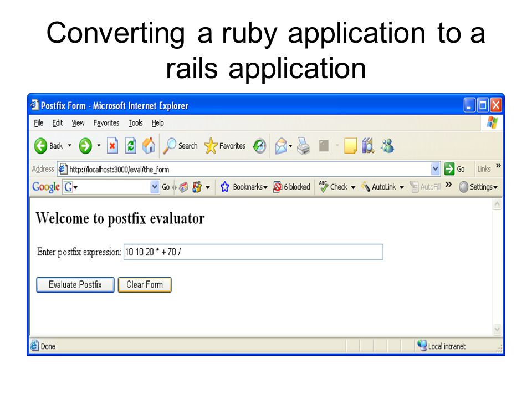The height and width of the screenshot is (399, 532).
Task: Click the AutoLink wand icon
Action: tap(365, 187)
